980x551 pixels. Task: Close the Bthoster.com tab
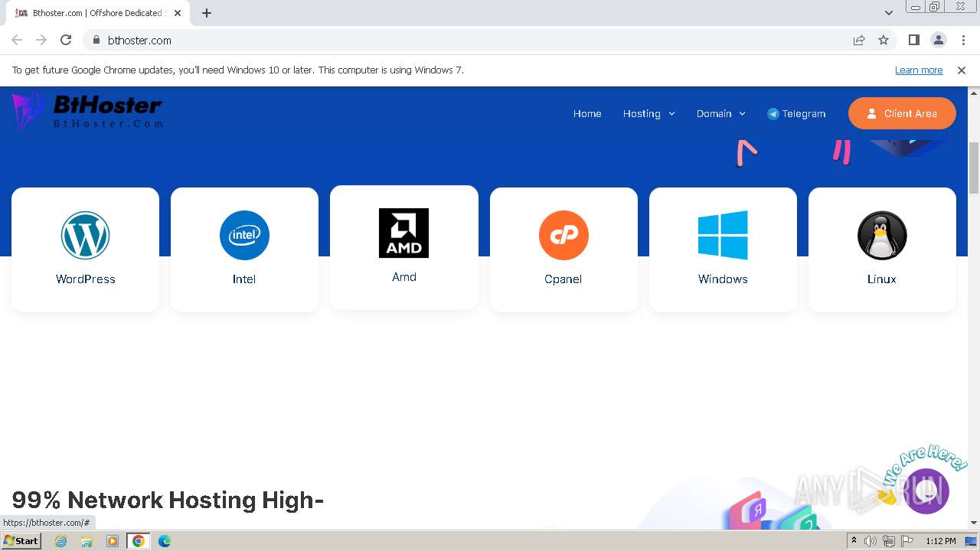point(178,13)
